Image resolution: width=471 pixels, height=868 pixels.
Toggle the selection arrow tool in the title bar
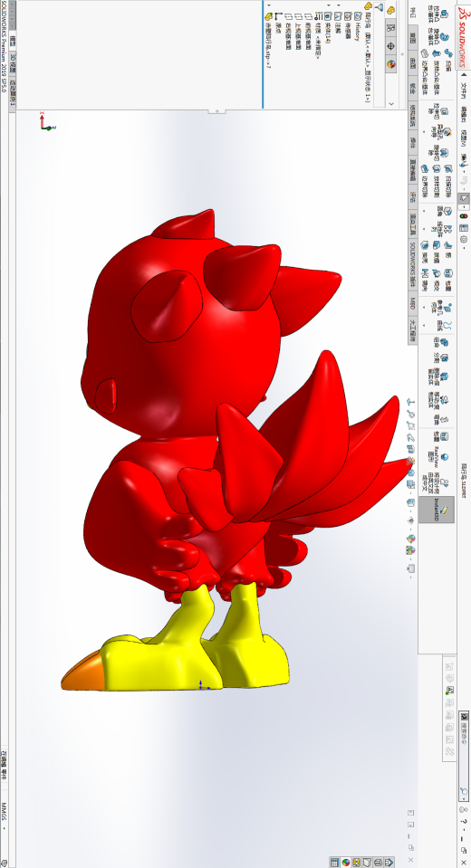pos(464,198)
